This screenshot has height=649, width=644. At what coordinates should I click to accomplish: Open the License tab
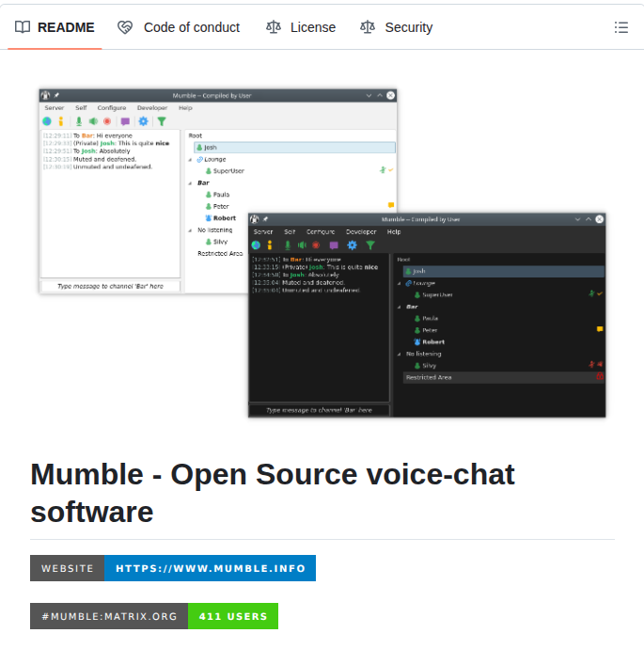pyautogui.click(x=301, y=27)
